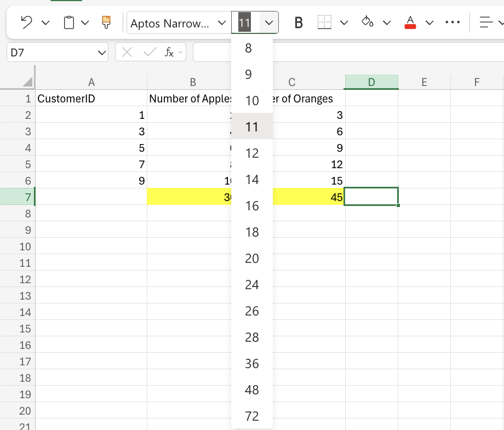Click the alignment options icon
The height and width of the screenshot is (430, 504).
point(486,22)
